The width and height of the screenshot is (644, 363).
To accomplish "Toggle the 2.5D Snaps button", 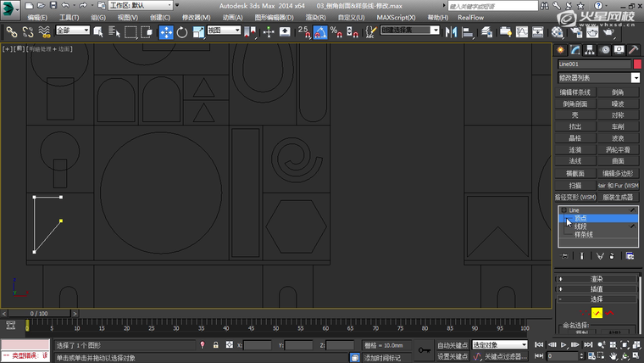I will pos(303,31).
